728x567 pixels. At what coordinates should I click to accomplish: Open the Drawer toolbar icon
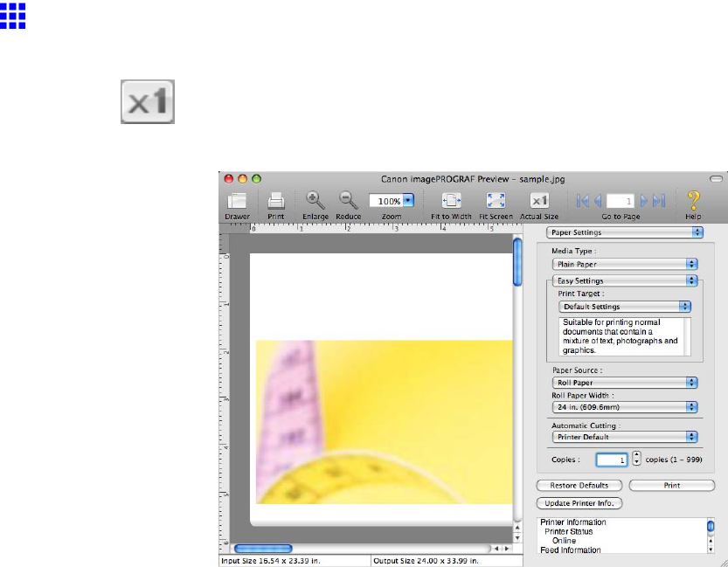(237, 201)
